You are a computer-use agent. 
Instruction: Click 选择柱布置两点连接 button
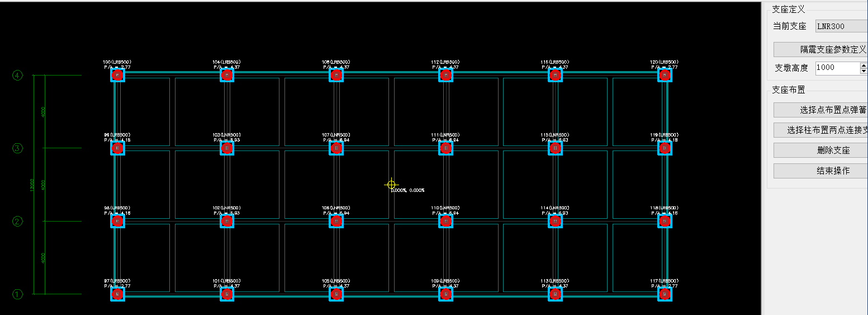(x=820, y=130)
